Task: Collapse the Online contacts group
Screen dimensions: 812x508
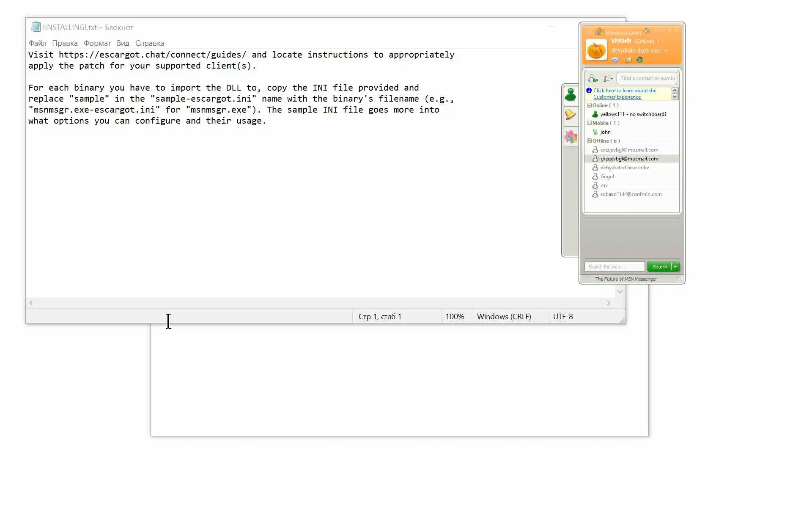Action: point(589,105)
